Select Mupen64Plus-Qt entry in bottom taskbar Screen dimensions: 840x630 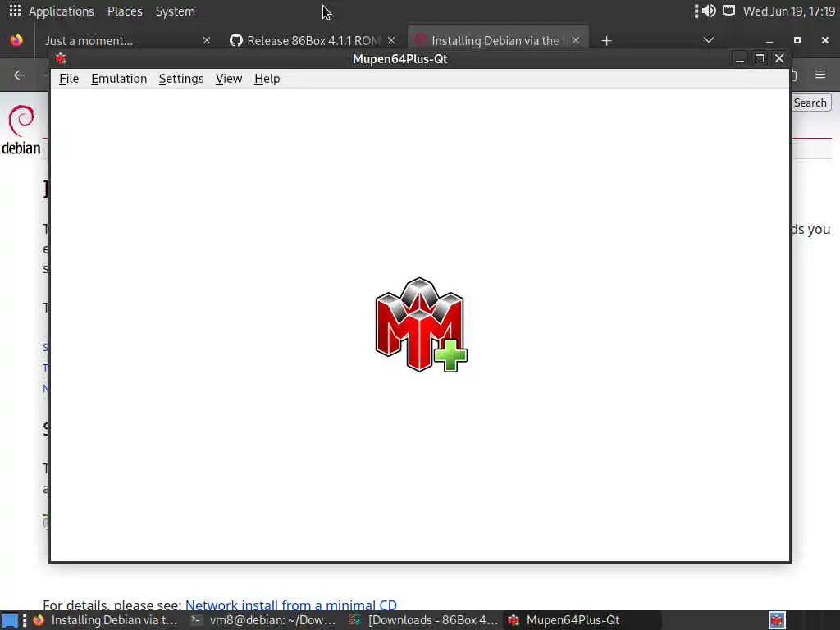click(x=583, y=620)
